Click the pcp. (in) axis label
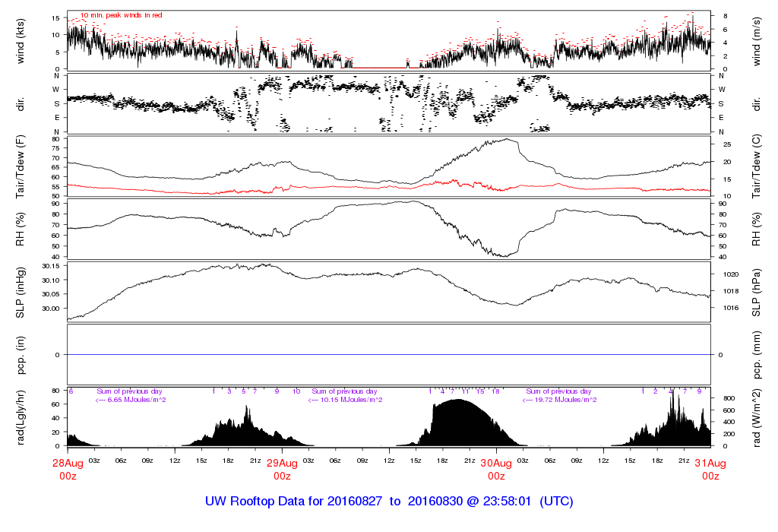Screen dimensions: 778x532 point(21,354)
